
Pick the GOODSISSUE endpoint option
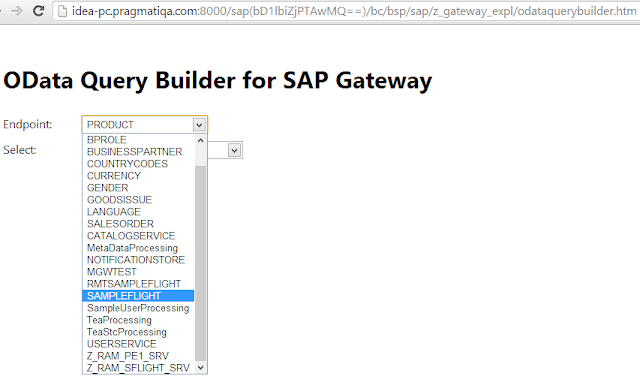pyautogui.click(x=138, y=200)
